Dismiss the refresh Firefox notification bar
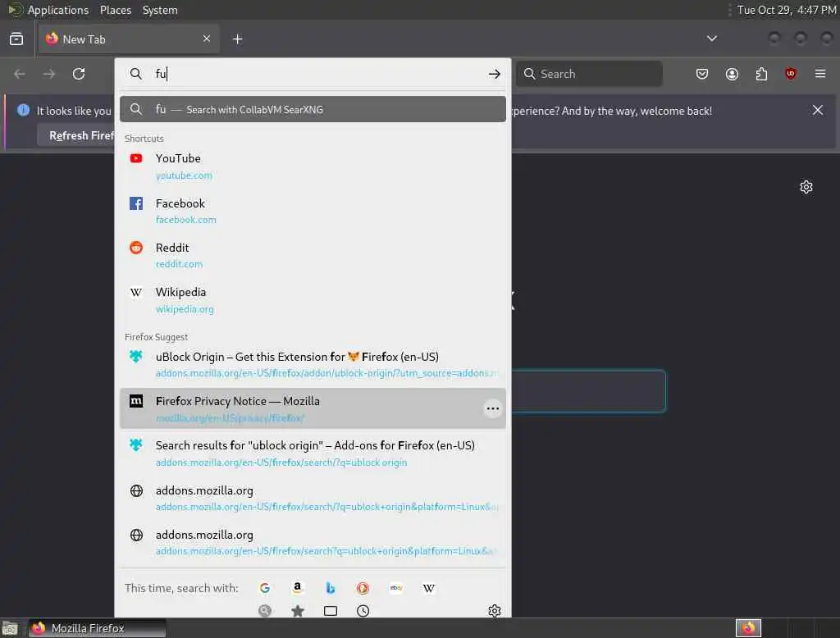 [818, 111]
